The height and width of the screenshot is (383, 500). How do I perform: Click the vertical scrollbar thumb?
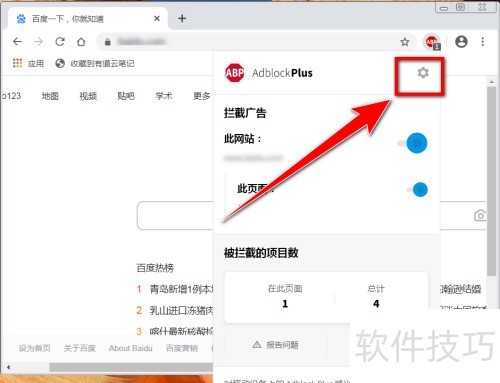[492, 182]
